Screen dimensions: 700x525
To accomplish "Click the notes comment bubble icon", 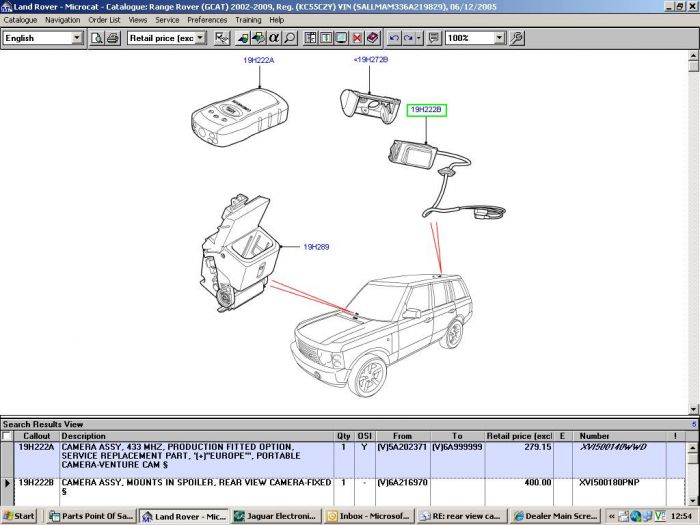I will click(x=434, y=38).
